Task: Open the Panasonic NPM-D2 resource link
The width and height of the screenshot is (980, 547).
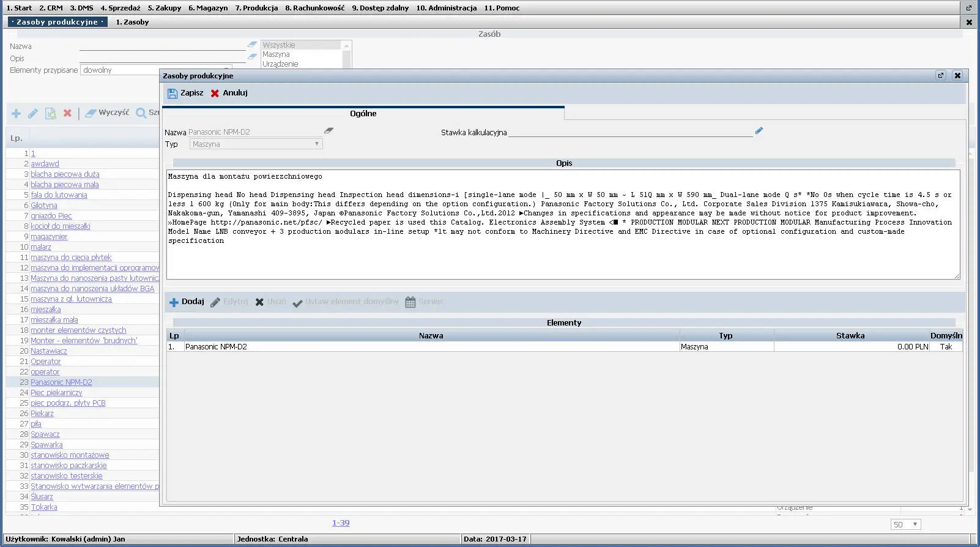Action: pos(61,382)
